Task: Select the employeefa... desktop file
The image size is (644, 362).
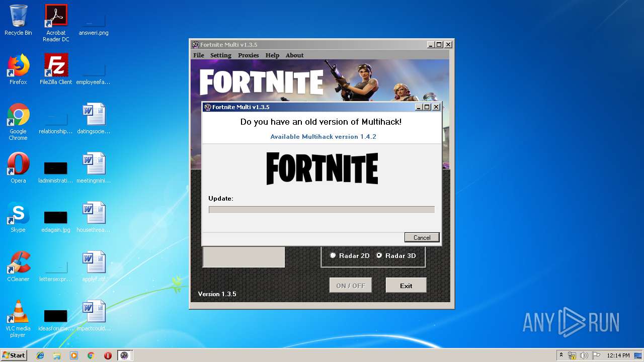Action: (x=94, y=73)
